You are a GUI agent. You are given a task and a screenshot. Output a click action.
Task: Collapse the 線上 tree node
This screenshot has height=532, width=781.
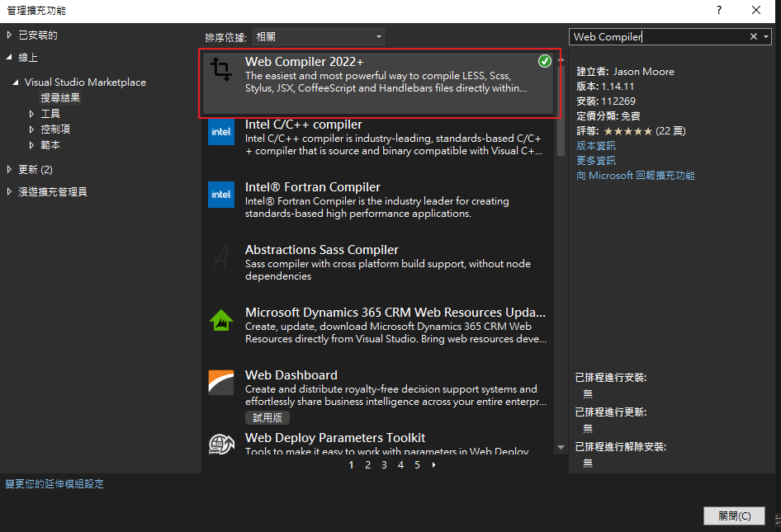tap(9, 57)
